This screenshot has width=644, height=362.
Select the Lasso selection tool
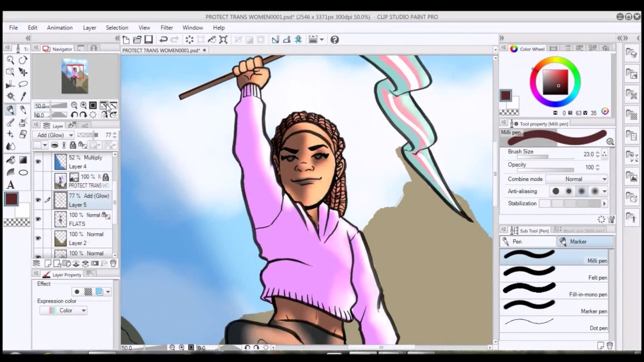[23, 84]
